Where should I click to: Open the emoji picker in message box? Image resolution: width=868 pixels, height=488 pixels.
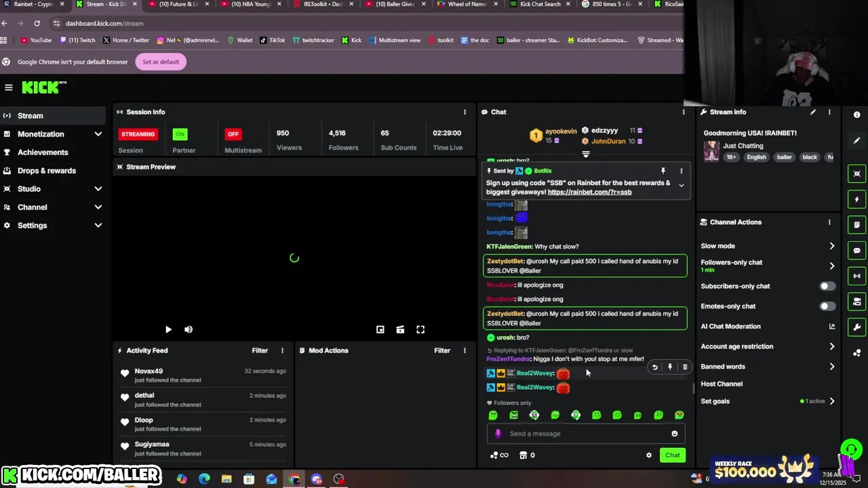click(674, 434)
